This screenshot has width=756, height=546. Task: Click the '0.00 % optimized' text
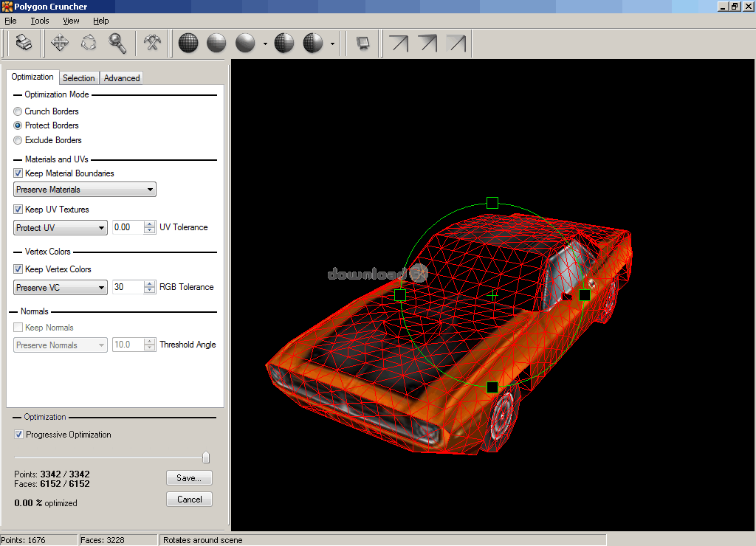point(45,503)
